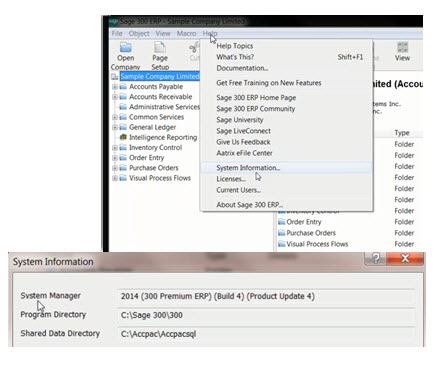
Task: Select Sage LiveConnect menu entry
Action: (287, 131)
